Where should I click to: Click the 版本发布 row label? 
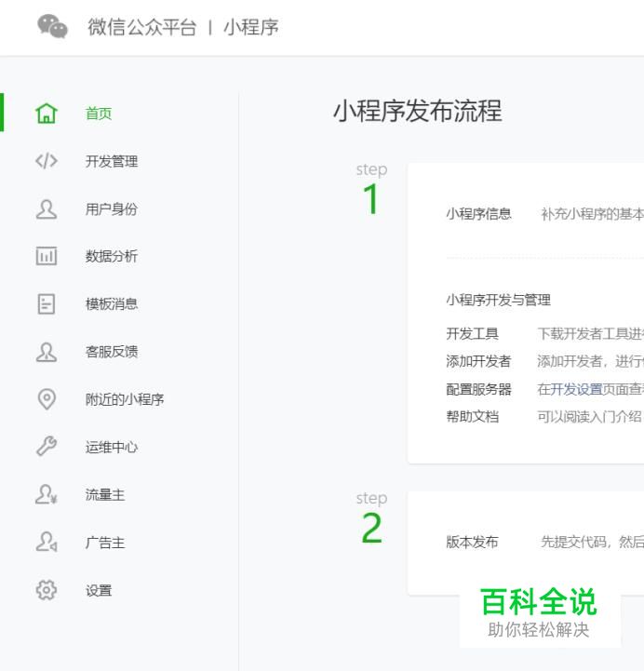click(x=473, y=542)
